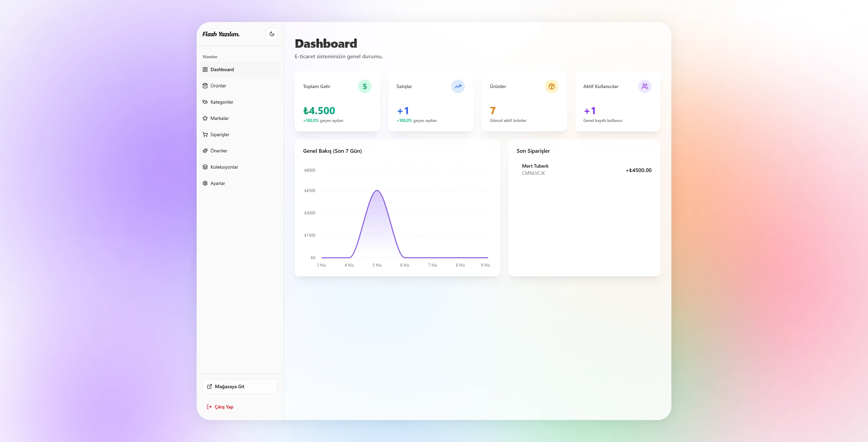Click the +₺4500.00 order amount

point(638,170)
